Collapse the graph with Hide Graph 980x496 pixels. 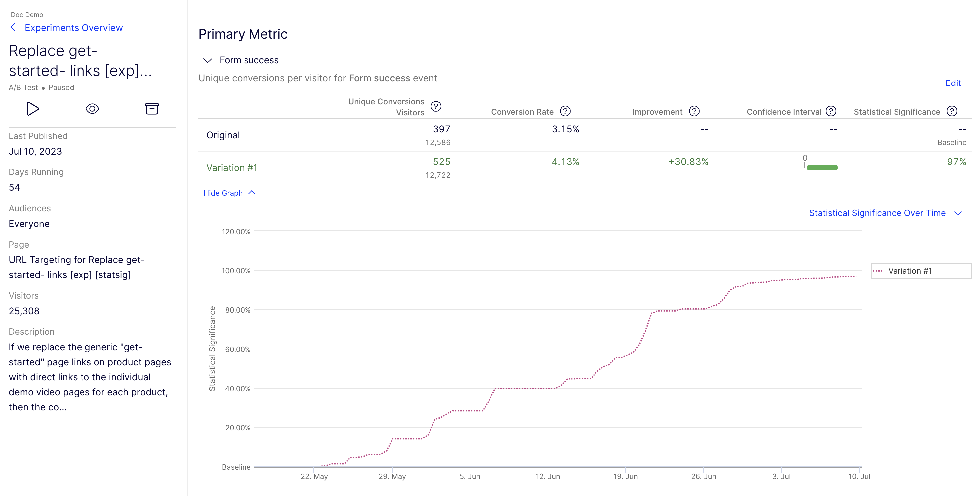pos(229,193)
